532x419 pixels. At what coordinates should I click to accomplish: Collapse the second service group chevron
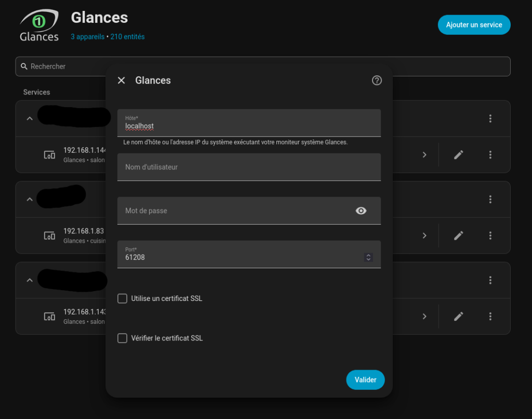(x=30, y=199)
